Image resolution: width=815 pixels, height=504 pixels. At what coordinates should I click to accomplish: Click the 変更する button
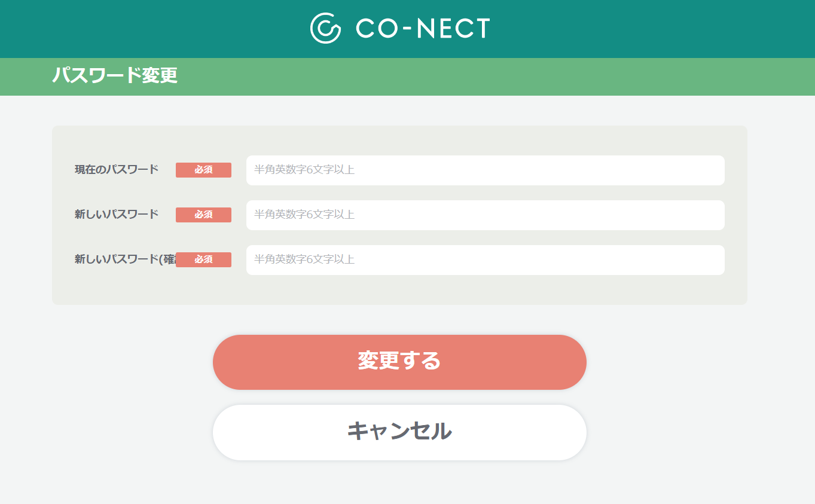(399, 362)
